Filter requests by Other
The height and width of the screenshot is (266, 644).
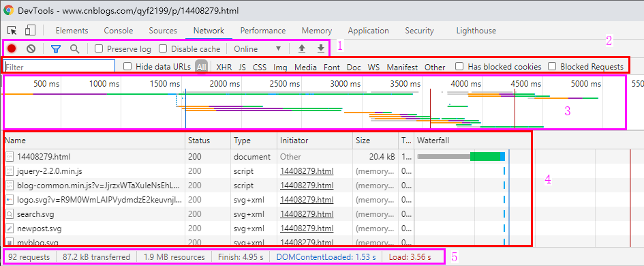click(x=435, y=67)
